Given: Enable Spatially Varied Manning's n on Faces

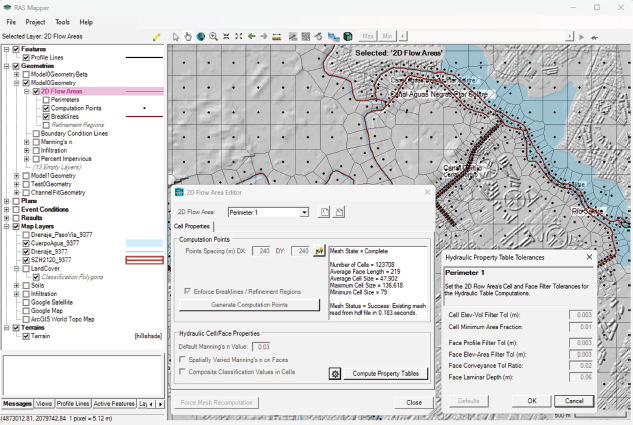Looking at the screenshot, I should tap(184, 359).
